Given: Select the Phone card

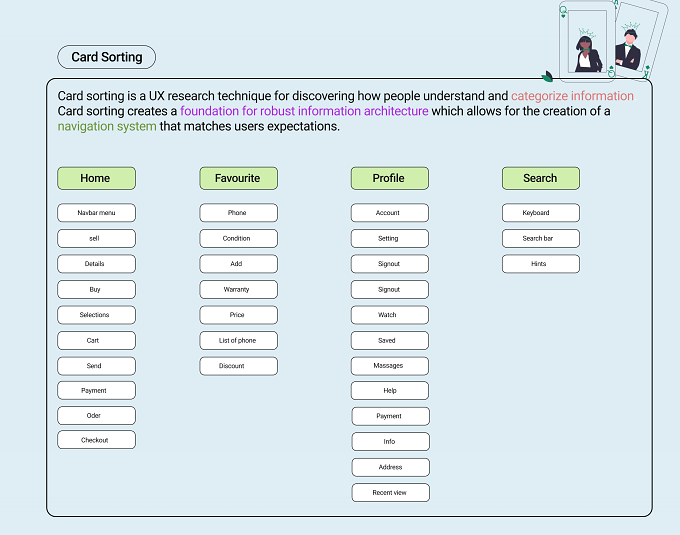Looking at the screenshot, I should click(239, 213).
